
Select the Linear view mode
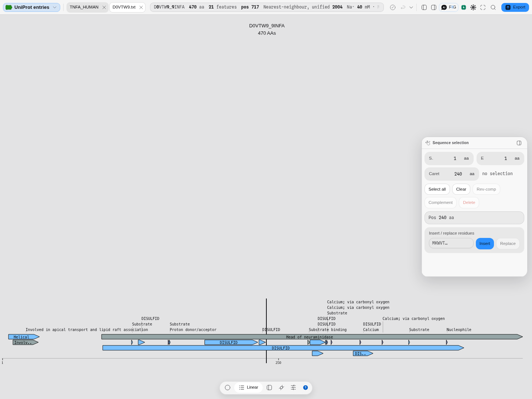pos(249,388)
